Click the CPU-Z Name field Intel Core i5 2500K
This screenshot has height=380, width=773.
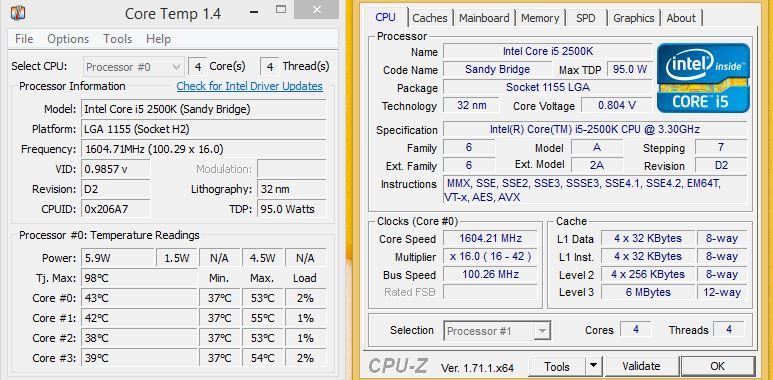(548, 51)
